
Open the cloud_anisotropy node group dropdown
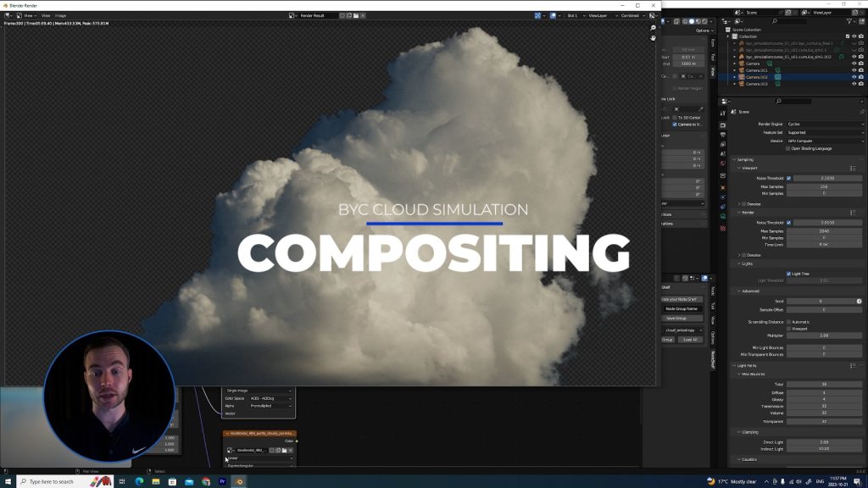point(682,330)
